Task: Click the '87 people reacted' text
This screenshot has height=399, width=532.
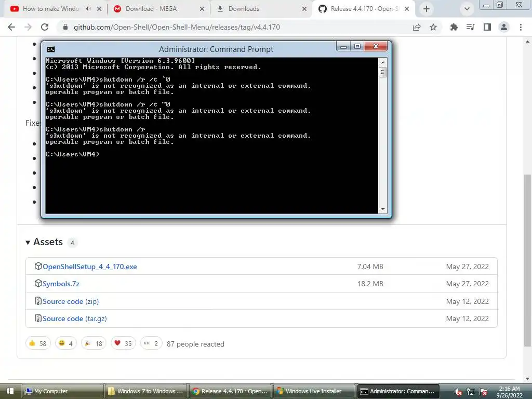Action: [195, 344]
